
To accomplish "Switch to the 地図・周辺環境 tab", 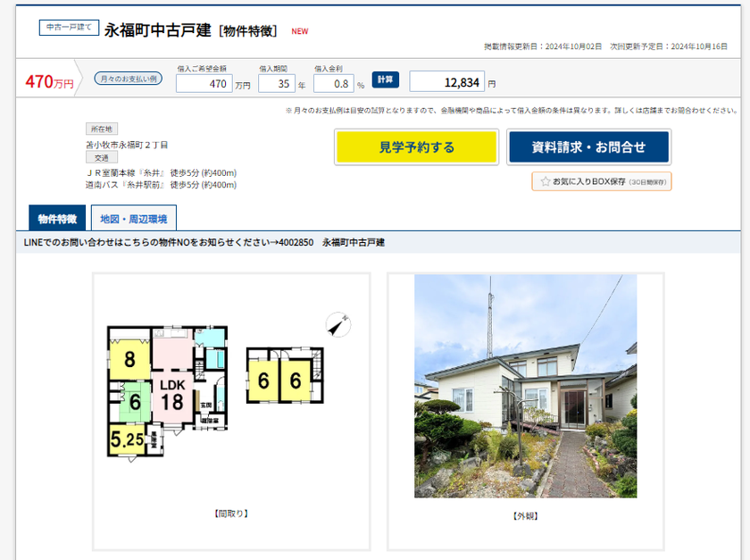I will pos(134,218).
